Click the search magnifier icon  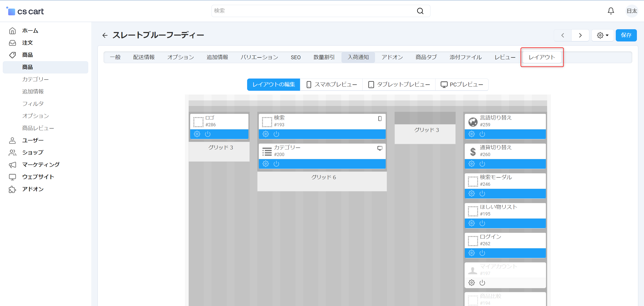pos(420,11)
